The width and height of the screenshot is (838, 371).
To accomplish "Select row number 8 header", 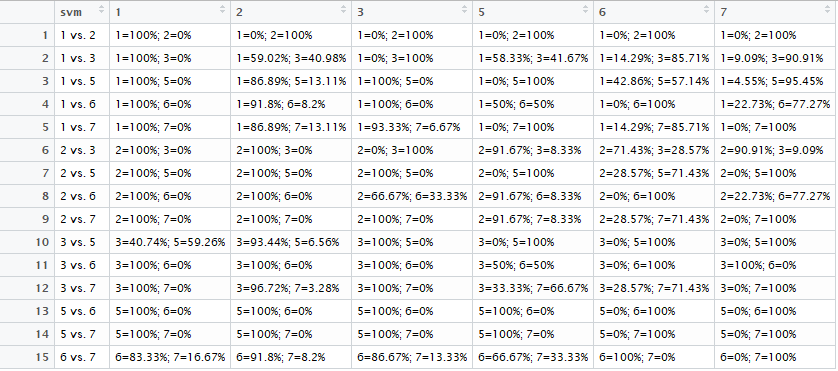I will [27, 196].
